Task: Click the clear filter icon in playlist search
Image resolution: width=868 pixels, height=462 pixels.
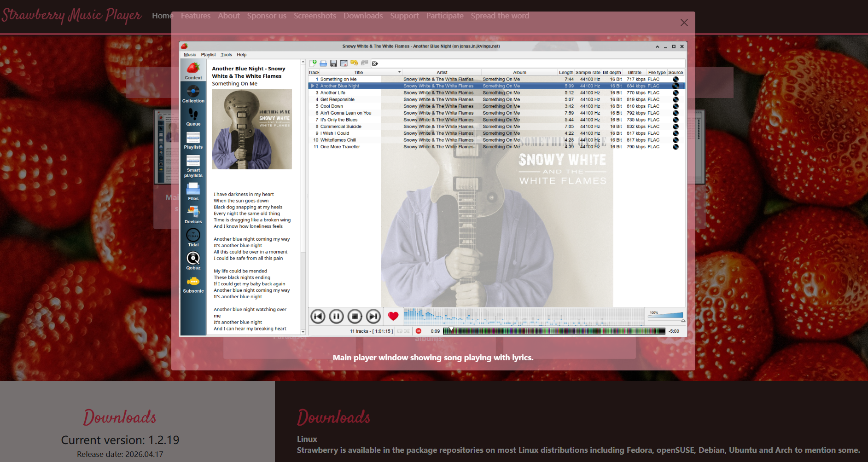Action: (x=375, y=64)
